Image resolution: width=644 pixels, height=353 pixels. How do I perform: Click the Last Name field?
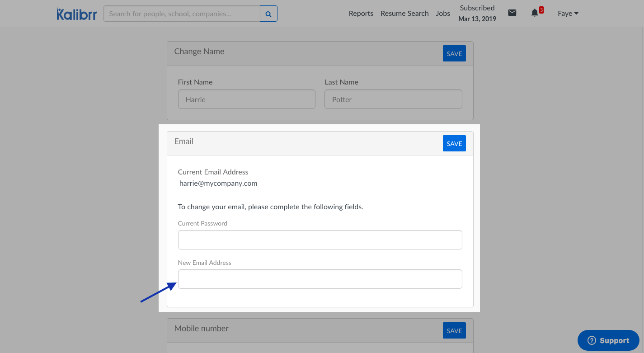click(393, 99)
